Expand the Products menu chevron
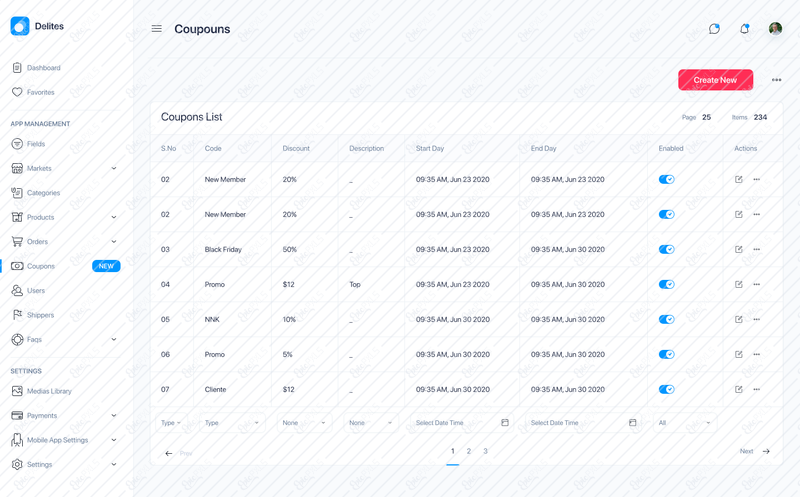 [114, 217]
